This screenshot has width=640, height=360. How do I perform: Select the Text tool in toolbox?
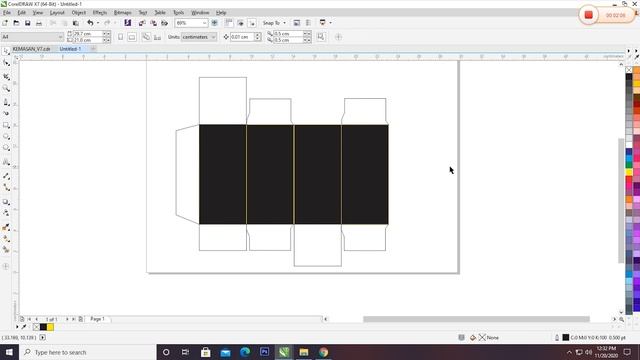(6, 162)
